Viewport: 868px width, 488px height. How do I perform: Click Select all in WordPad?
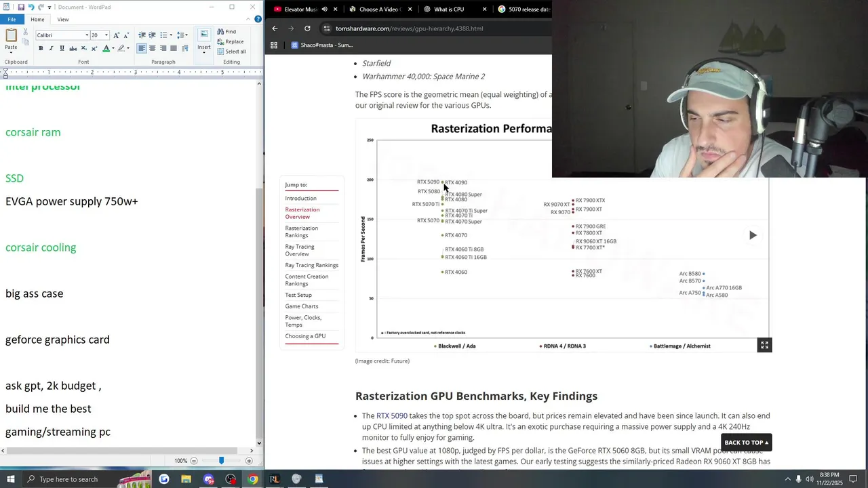[232, 52]
